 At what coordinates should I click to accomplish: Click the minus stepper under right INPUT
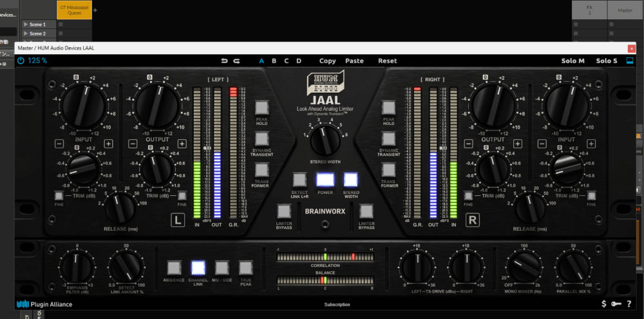tap(542, 144)
